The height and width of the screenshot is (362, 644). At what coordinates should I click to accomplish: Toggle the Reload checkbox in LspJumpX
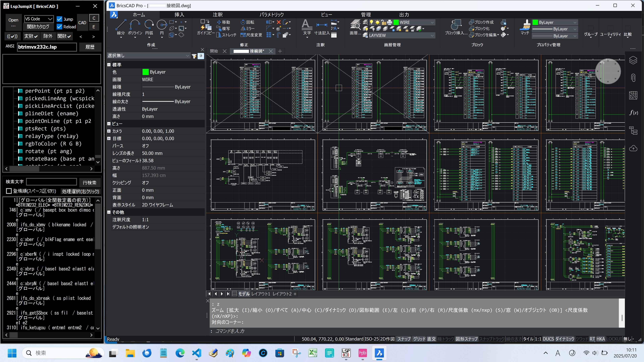60,26
